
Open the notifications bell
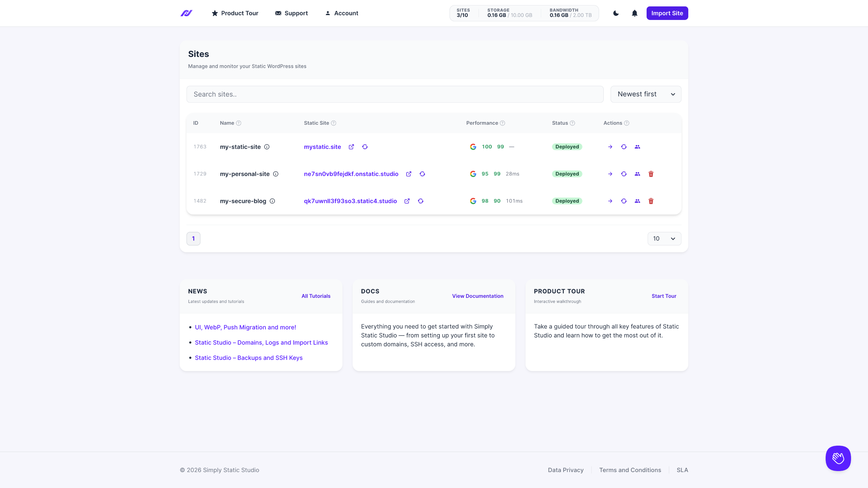pyautogui.click(x=635, y=13)
